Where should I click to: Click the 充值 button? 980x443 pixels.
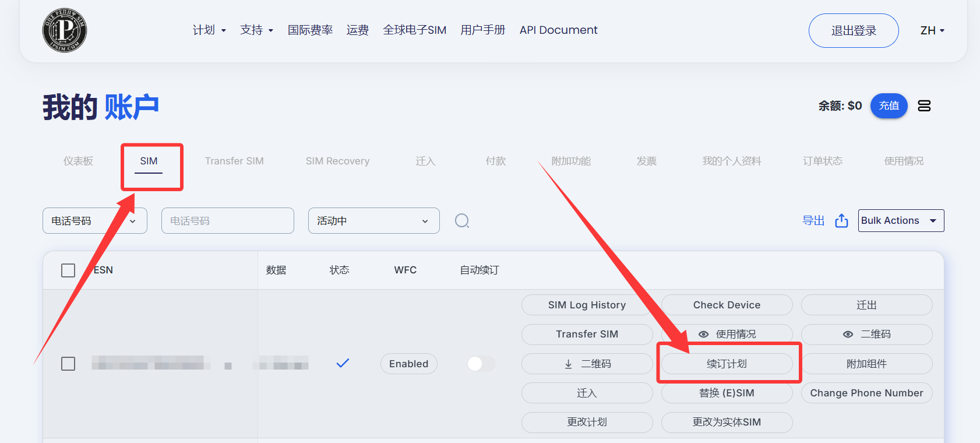point(889,106)
